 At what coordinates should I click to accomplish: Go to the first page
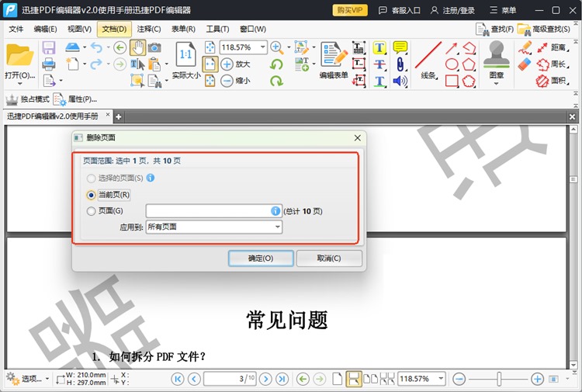tap(178, 379)
